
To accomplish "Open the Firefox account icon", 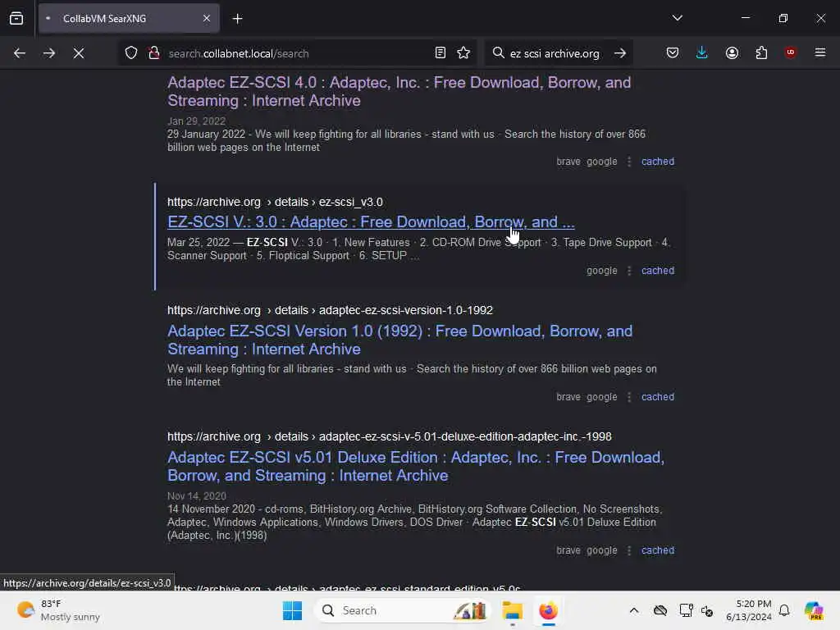I will point(732,53).
